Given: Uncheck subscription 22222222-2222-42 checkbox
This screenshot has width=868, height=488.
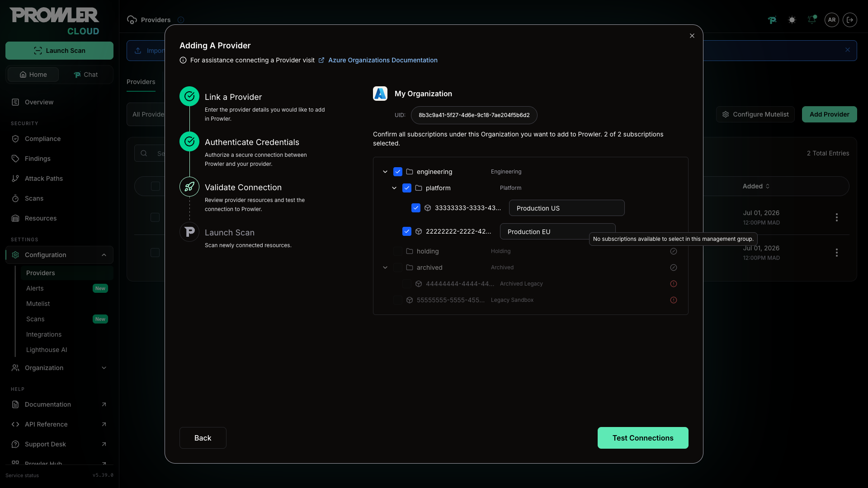Looking at the screenshot, I should [407, 231].
